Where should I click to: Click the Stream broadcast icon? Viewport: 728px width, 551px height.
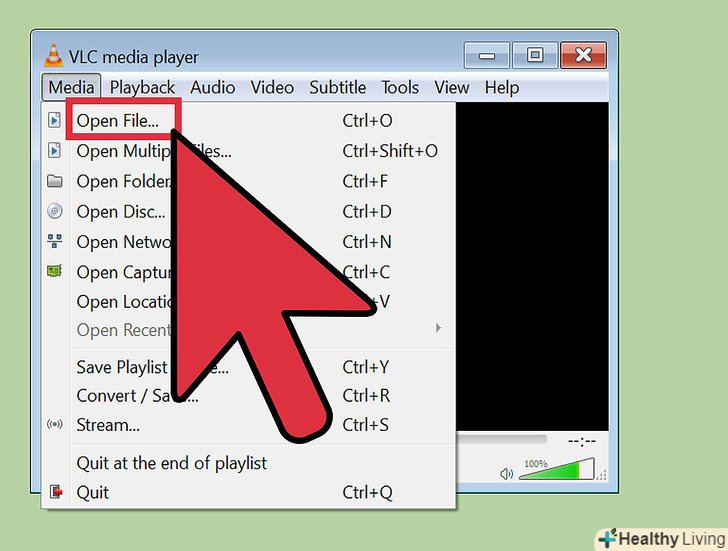click(55, 424)
